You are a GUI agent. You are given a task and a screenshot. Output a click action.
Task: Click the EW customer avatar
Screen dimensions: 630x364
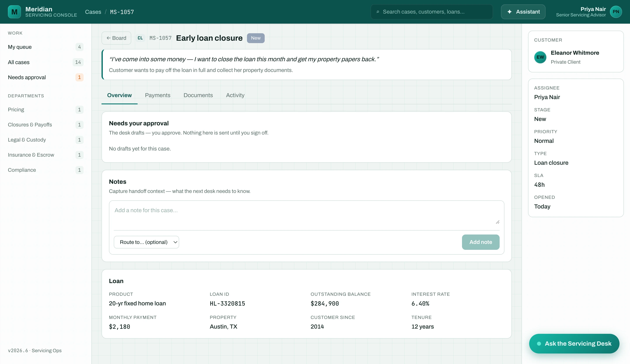(540, 57)
